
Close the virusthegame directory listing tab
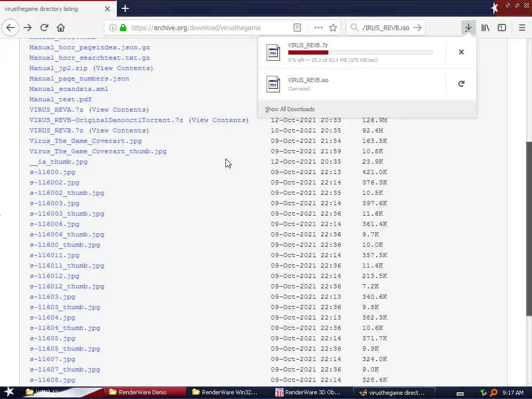[x=107, y=9]
